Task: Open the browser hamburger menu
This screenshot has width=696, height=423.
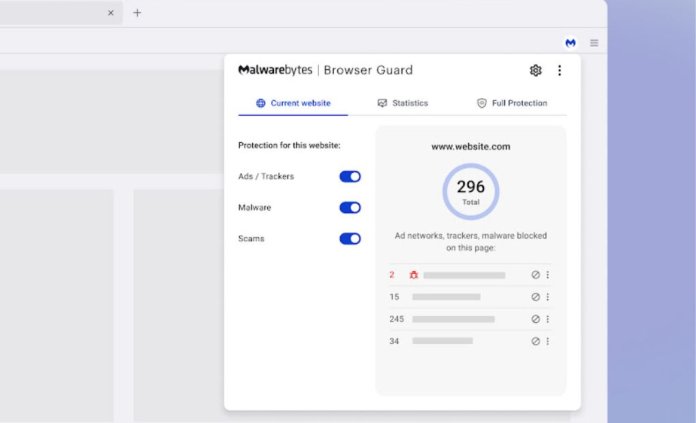Action: point(594,43)
